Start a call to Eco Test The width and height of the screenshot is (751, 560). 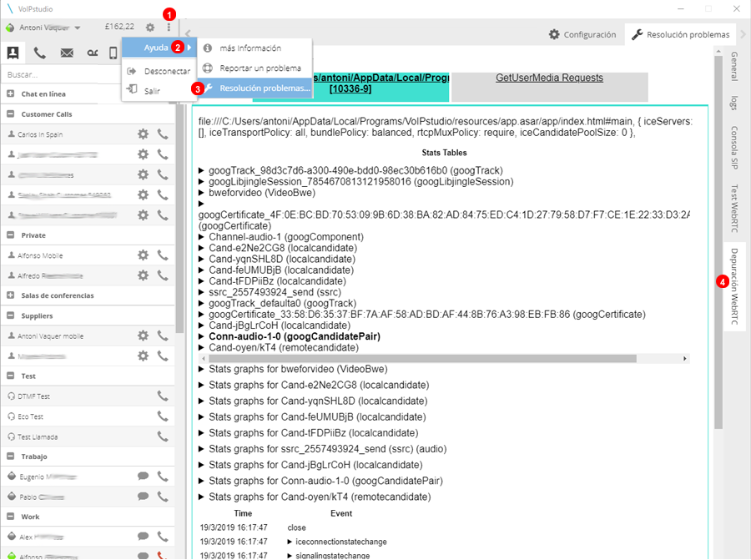pos(164,416)
